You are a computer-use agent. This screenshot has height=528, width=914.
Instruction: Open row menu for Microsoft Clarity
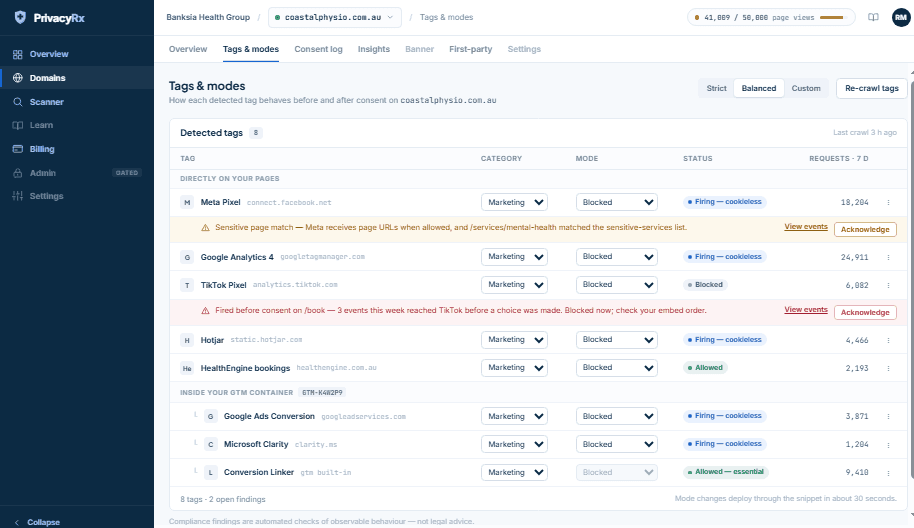pos(888,445)
